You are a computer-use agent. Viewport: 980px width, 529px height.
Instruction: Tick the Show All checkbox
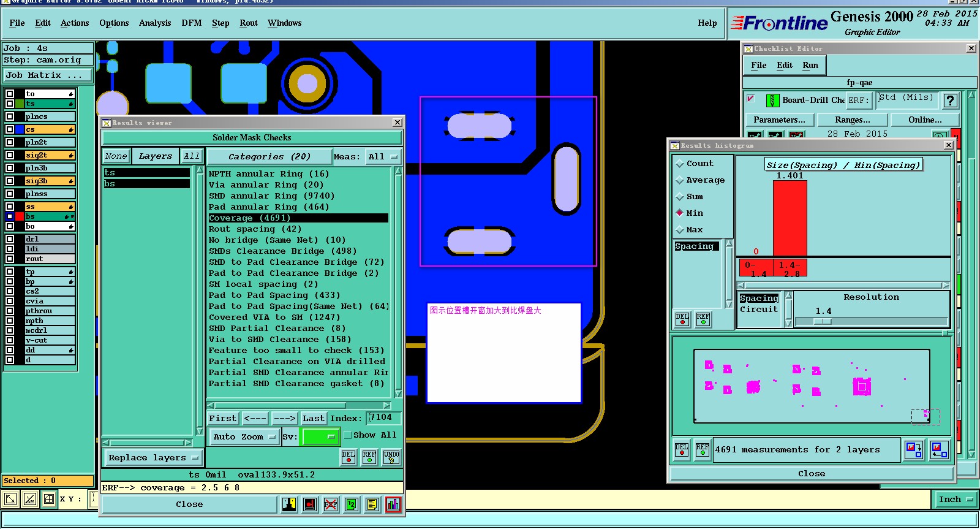click(347, 435)
